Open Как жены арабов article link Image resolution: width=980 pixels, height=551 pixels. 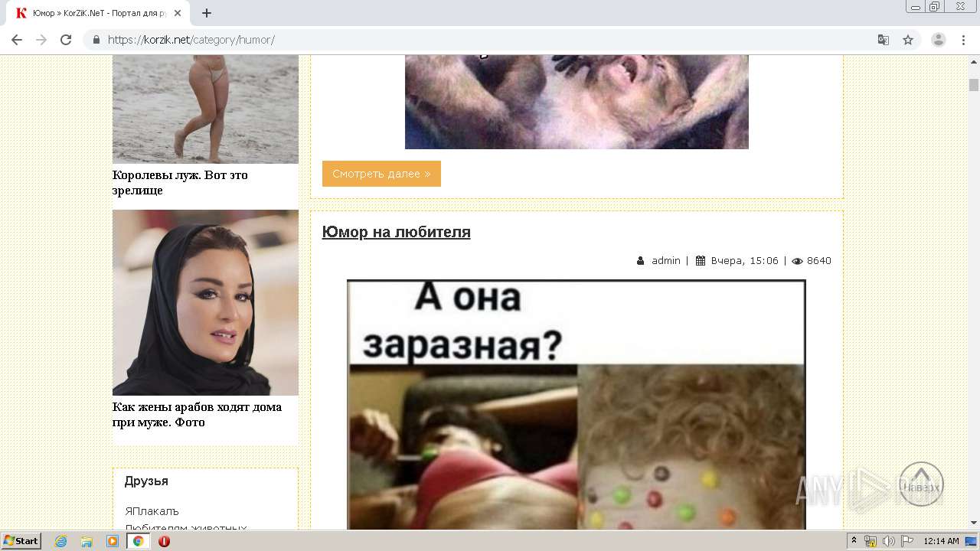197,414
